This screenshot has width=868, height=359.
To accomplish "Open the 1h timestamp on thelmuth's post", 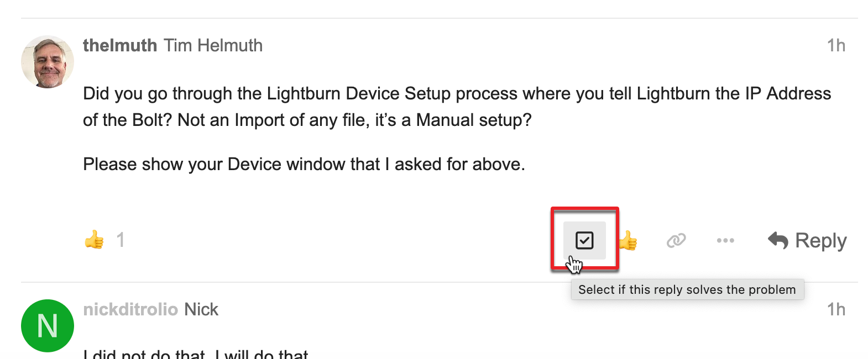I will (x=836, y=45).
